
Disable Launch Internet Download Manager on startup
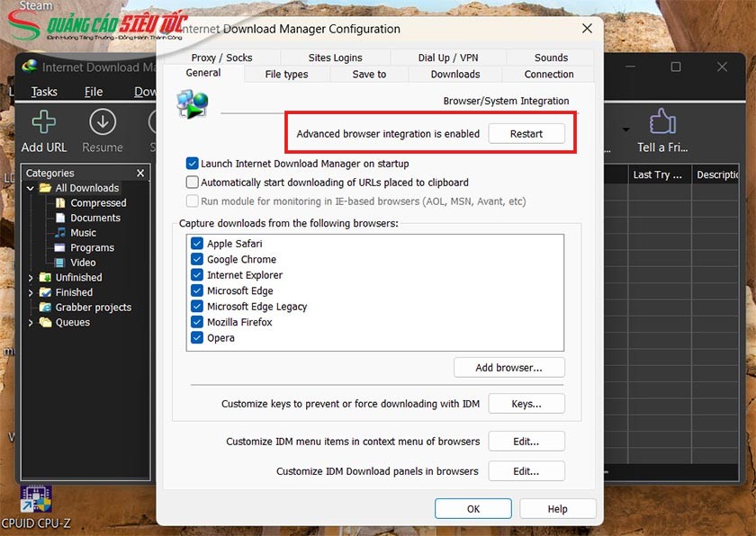point(192,164)
